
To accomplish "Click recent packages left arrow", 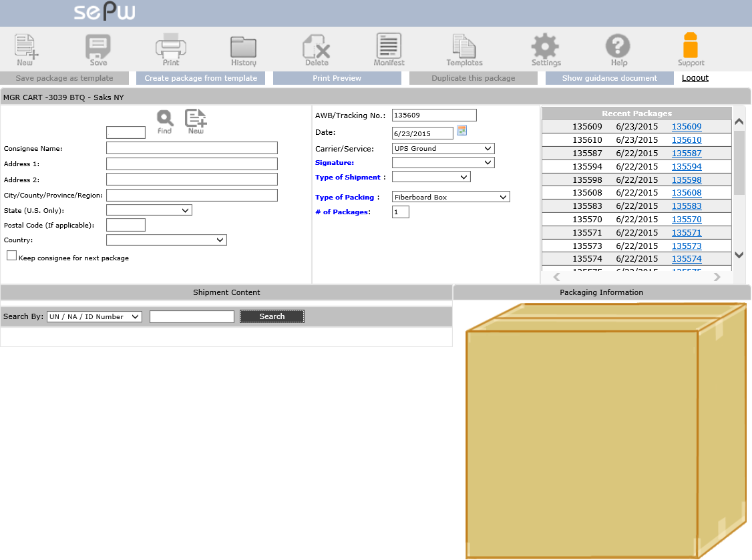I will tap(556, 277).
